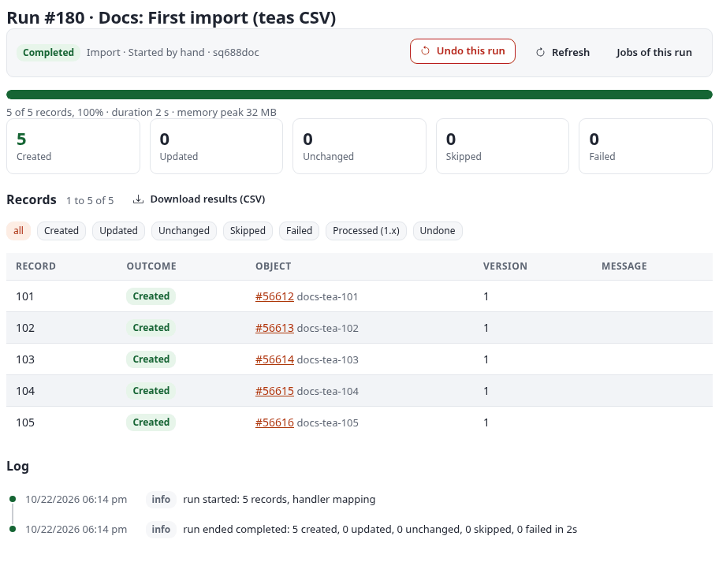
Task: Click the Completed status badge
Action: (48, 53)
